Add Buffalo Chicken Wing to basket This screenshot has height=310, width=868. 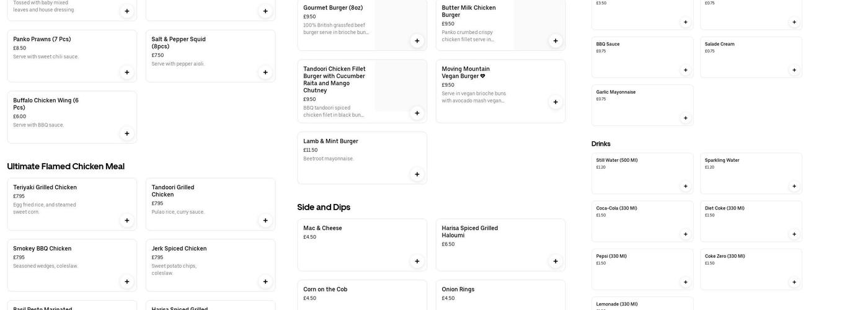(127, 134)
